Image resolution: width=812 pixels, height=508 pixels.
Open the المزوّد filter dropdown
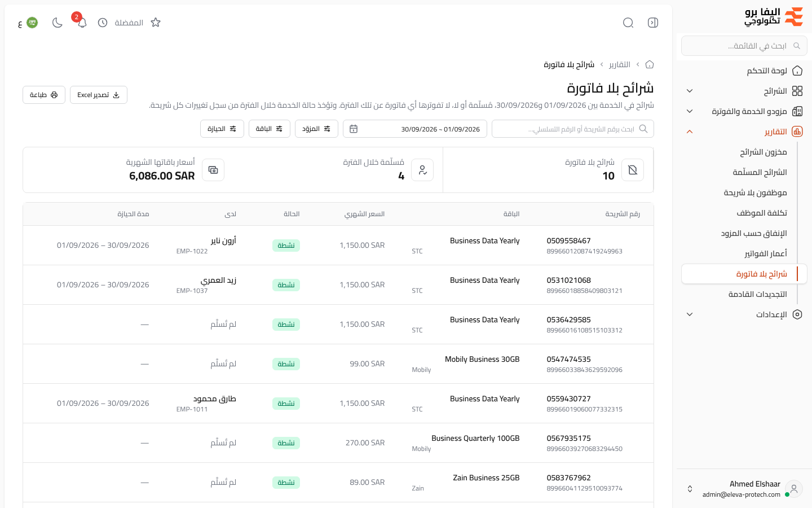(316, 129)
